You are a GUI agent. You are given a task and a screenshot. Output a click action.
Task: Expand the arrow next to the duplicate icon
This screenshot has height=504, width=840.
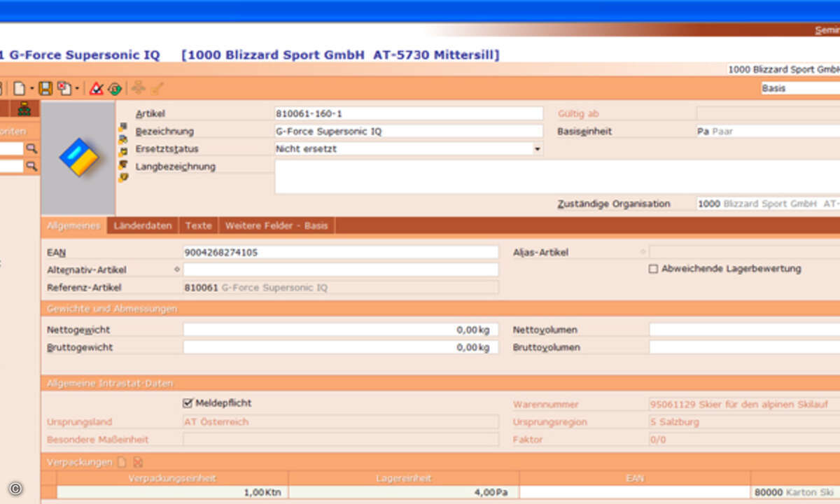point(77,90)
